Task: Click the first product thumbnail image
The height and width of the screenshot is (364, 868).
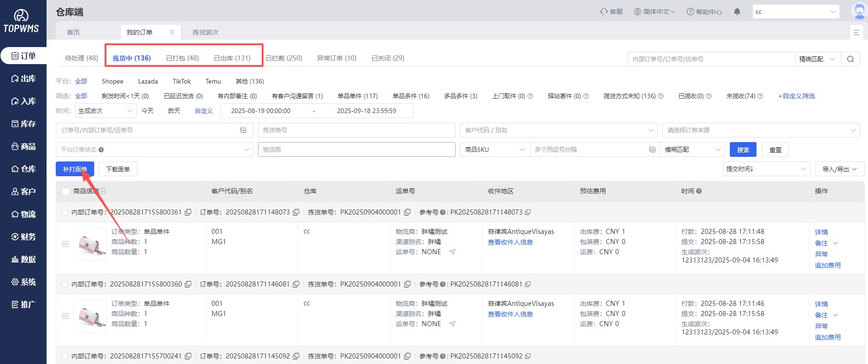Action: 90,244
